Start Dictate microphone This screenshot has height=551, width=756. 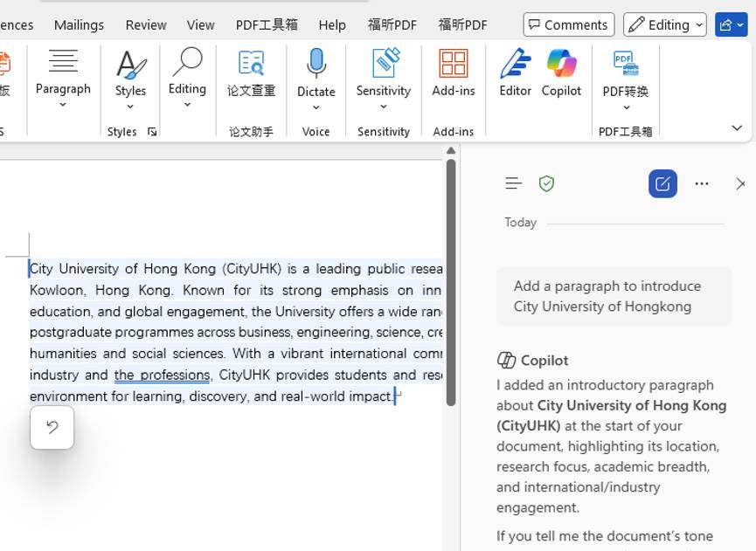(316, 63)
